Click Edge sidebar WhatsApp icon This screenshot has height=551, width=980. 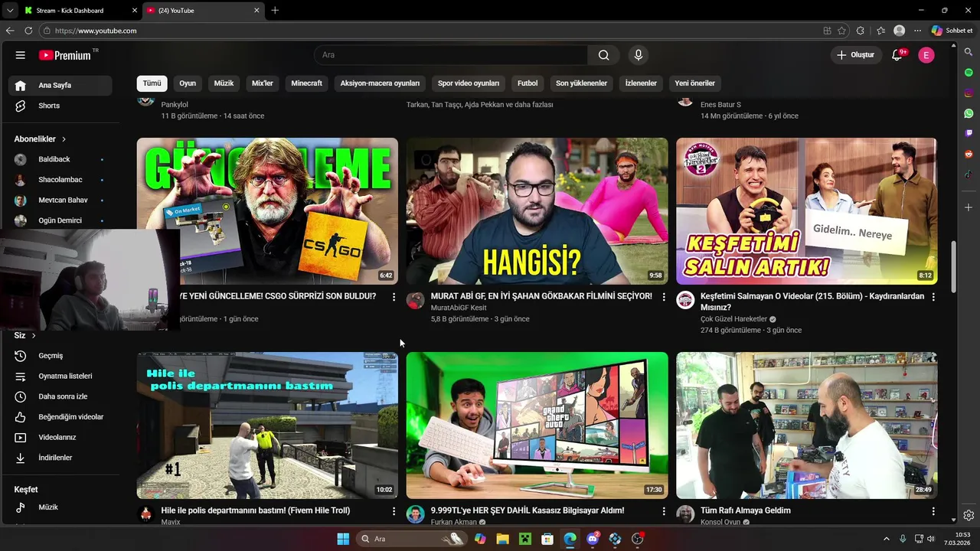click(969, 113)
